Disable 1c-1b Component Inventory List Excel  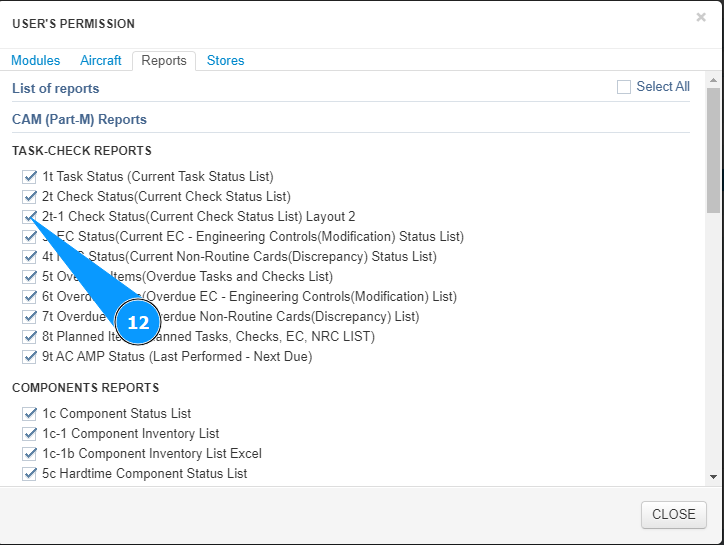30,454
